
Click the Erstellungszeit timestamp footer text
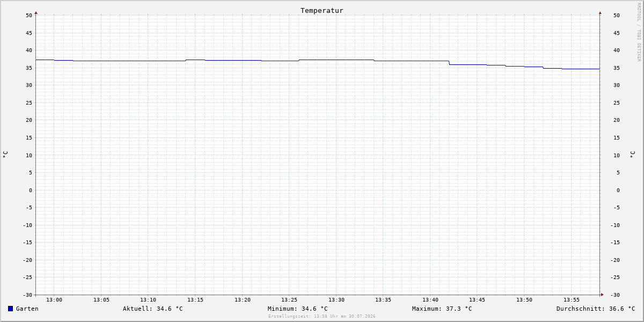tap(322, 317)
